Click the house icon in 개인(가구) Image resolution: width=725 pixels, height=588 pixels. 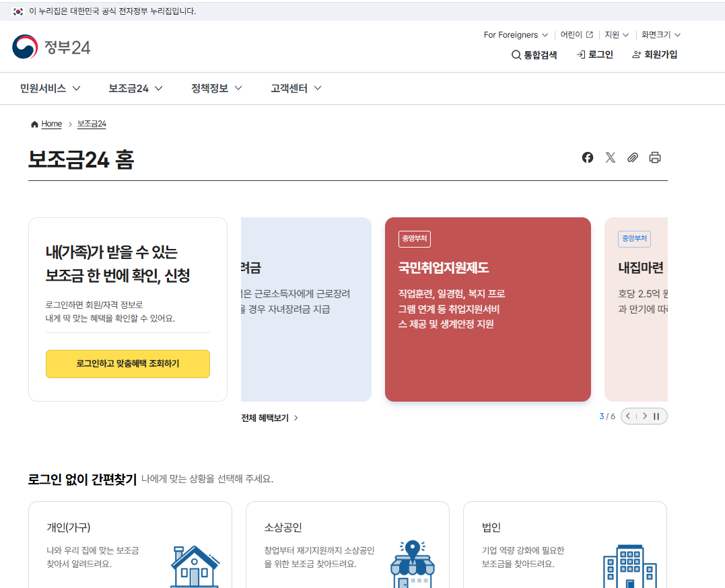[195, 566]
